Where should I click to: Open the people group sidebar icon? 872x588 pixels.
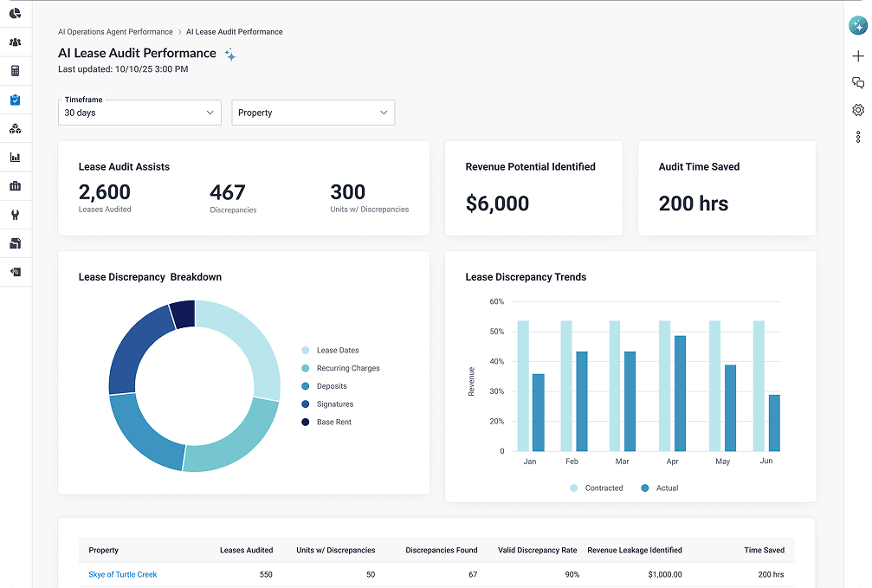[x=15, y=42]
